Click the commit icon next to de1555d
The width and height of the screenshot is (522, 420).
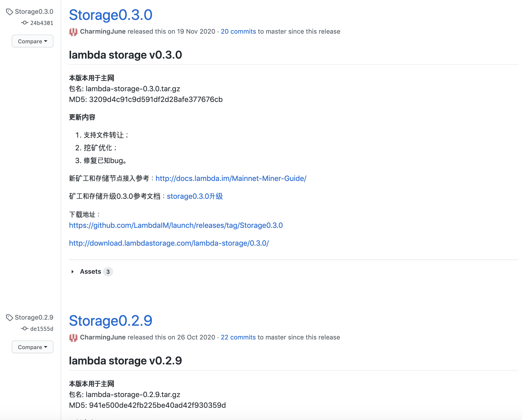[24, 329]
